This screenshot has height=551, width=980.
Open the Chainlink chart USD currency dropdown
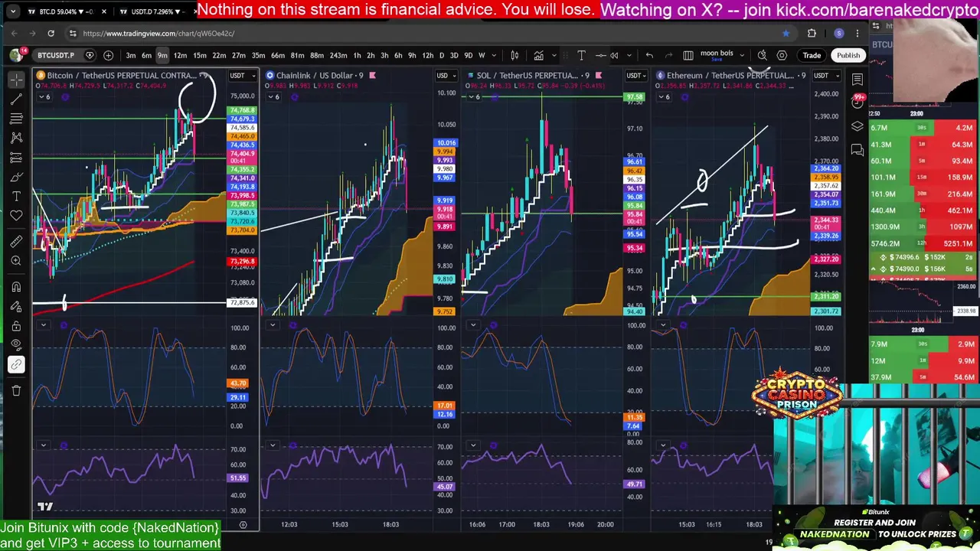[x=446, y=75]
